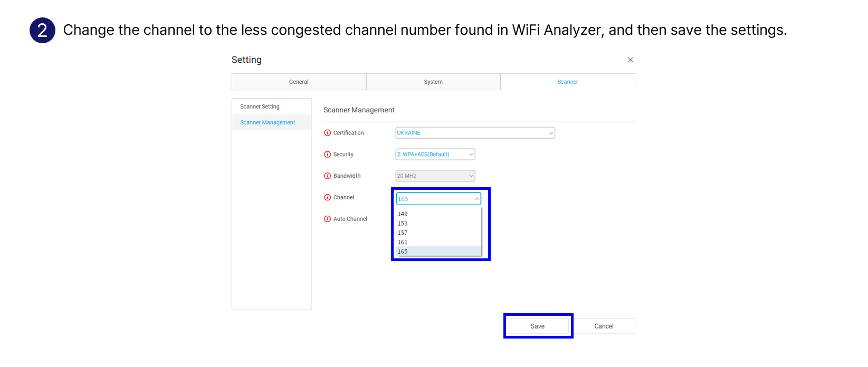The image size is (868, 367).
Task: Choose channel 149 from the list
Action: click(403, 214)
